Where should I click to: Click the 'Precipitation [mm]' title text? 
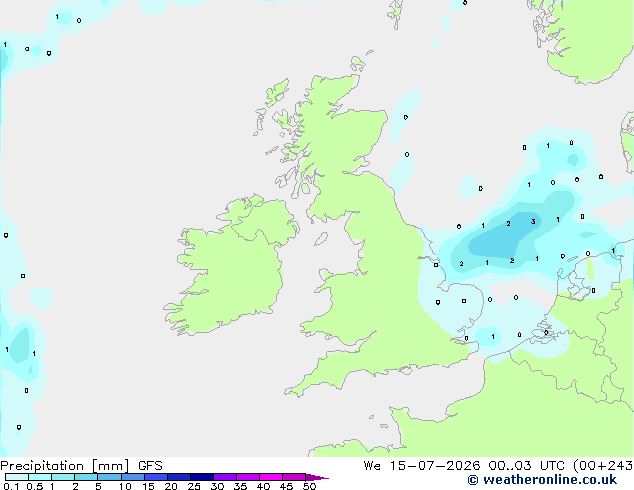tap(65, 466)
